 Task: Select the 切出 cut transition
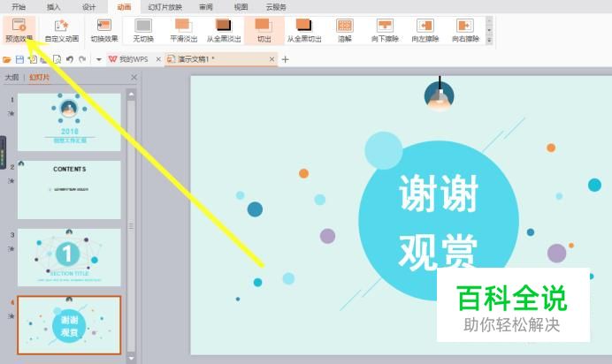pyautogui.click(x=264, y=30)
